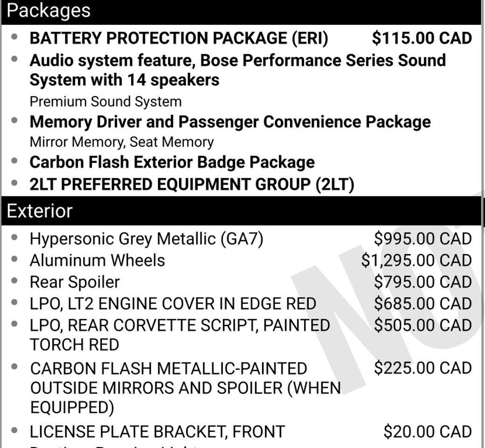Select Rear Corvette Script Painted Torch Red
This screenshot has width=485, height=448.
(180, 335)
